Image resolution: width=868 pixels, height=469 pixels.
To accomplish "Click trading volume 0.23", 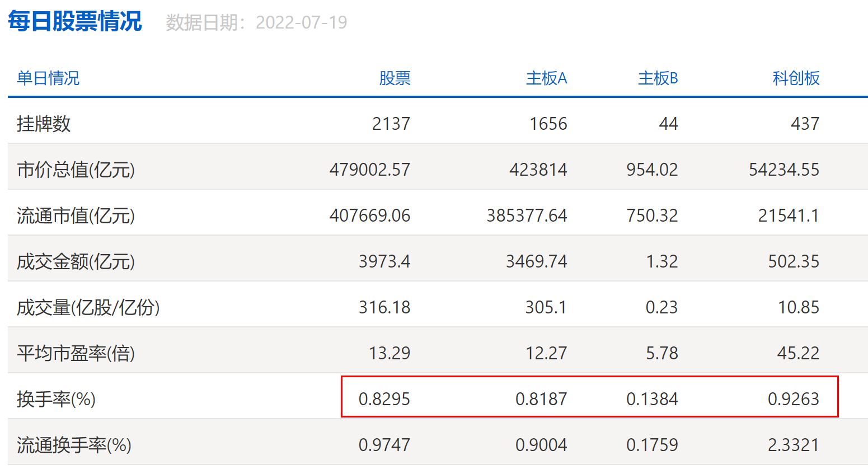I will tap(661, 307).
